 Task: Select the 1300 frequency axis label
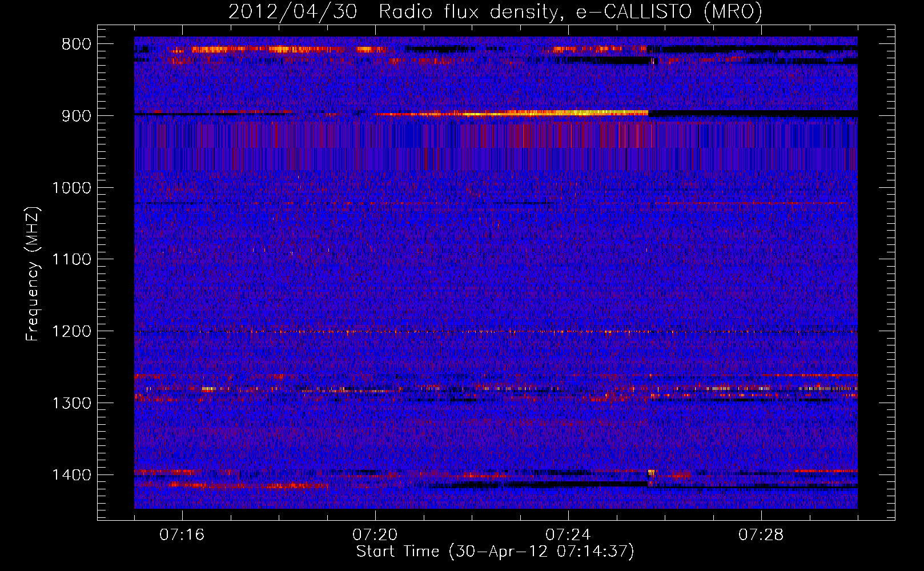tap(71, 403)
